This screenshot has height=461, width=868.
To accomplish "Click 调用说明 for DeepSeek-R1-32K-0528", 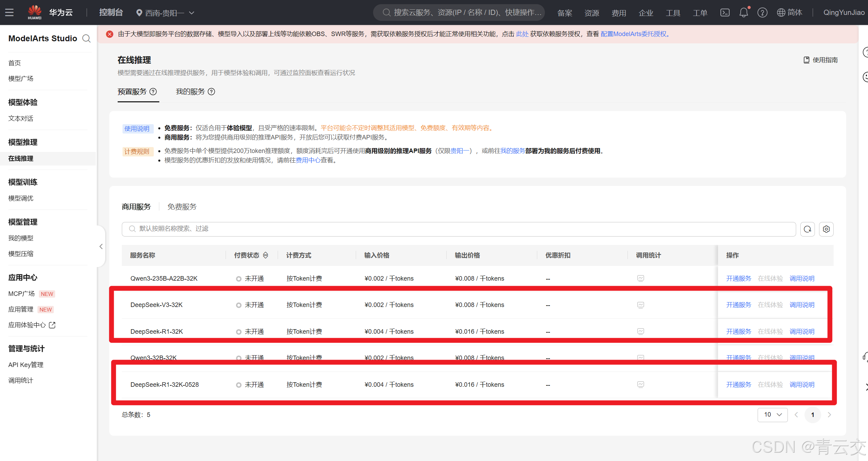I will (x=802, y=385).
